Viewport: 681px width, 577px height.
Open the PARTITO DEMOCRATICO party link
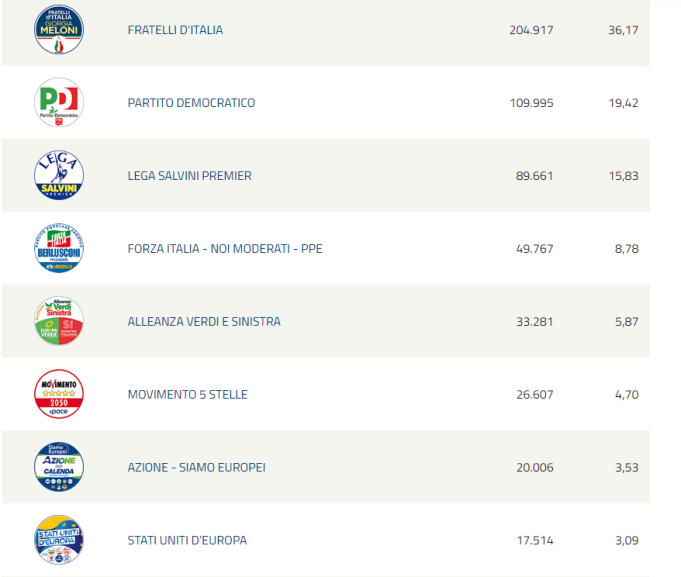coord(191,103)
